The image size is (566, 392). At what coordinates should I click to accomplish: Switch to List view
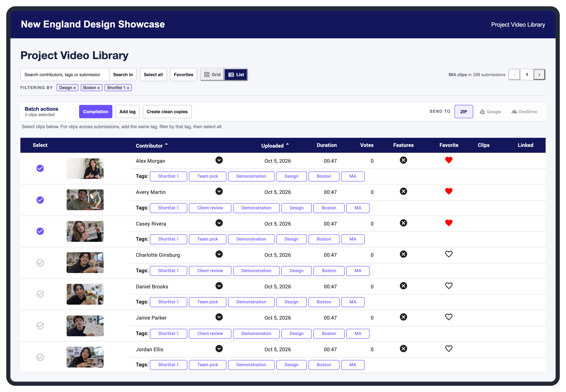(x=236, y=75)
